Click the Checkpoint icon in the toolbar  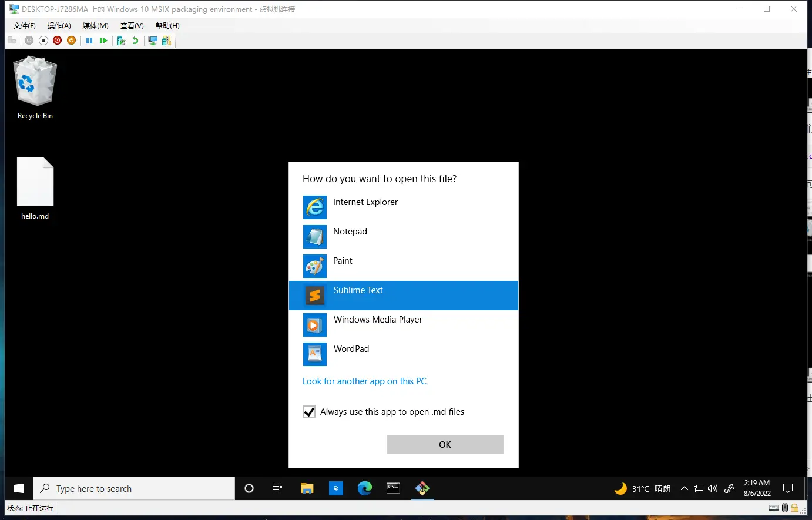click(x=121, y=41)
